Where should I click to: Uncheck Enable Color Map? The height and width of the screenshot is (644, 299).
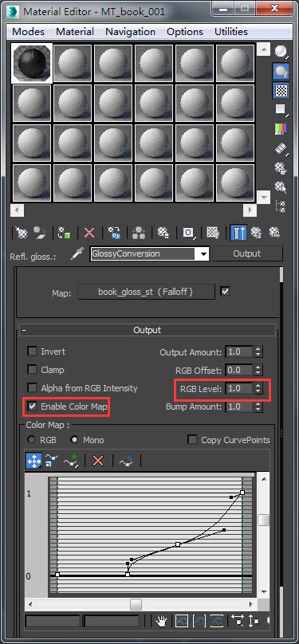coord(32,407)
